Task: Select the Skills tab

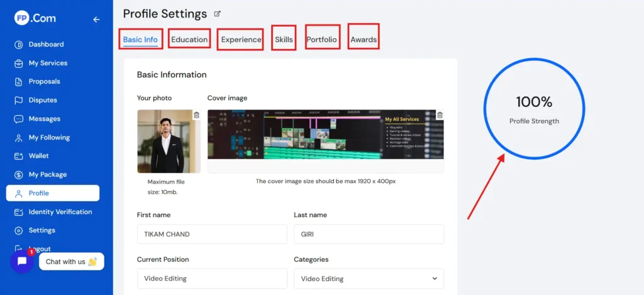Action: (x=284, y=40)
